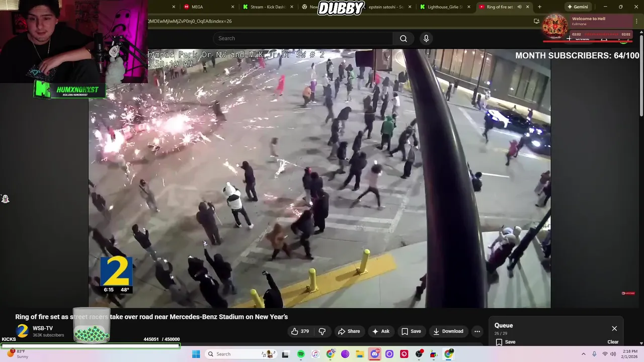Click the video title text
Screen dimensions: 644x362
151,317
